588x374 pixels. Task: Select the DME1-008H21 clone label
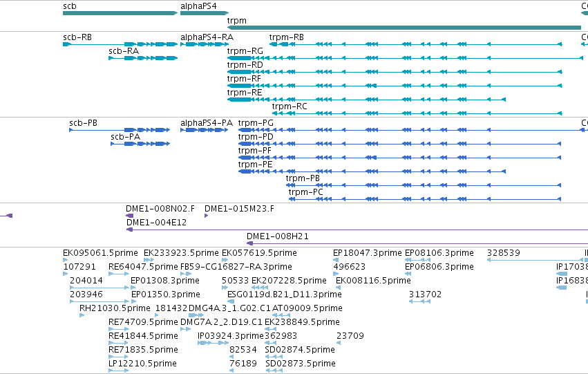click(278, 236)
